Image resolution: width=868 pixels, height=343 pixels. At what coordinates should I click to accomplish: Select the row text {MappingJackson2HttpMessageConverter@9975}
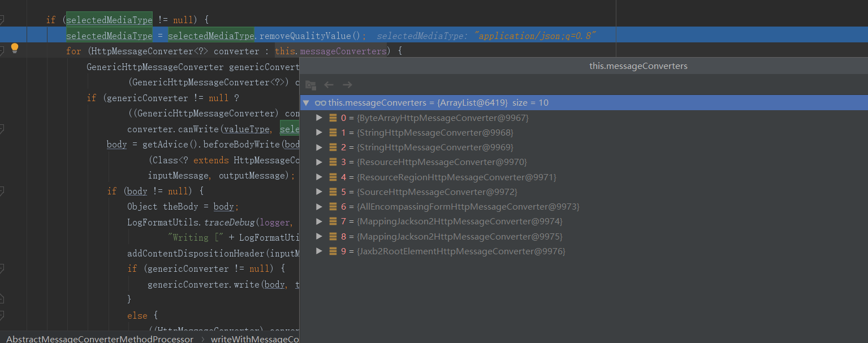[x=460, y=236]
